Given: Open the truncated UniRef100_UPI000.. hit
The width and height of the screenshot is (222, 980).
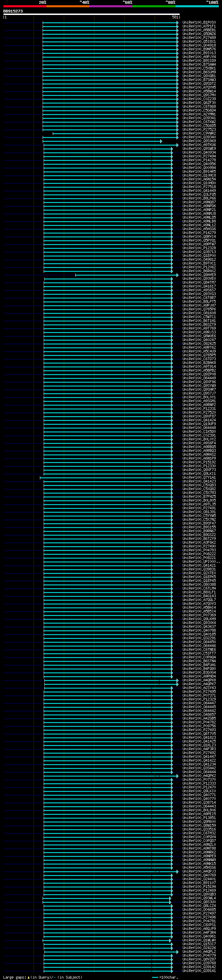Looking at the screenshot, I should (x=201, y=561).
